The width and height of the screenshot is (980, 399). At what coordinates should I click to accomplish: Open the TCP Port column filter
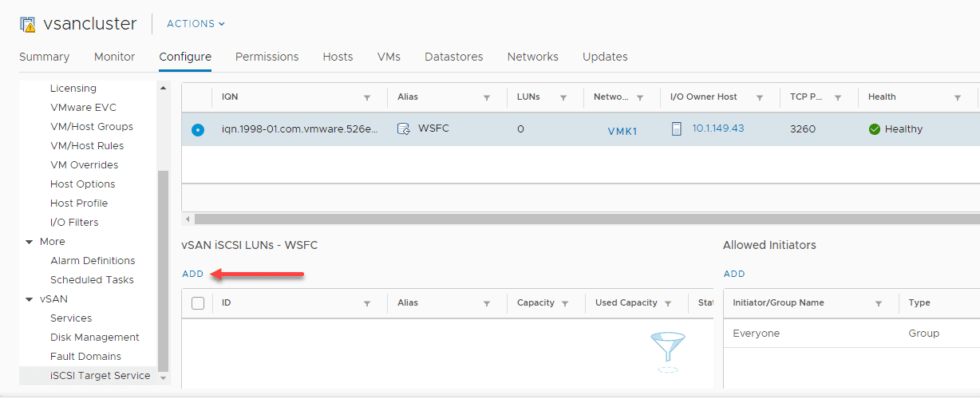pos(838,97)
